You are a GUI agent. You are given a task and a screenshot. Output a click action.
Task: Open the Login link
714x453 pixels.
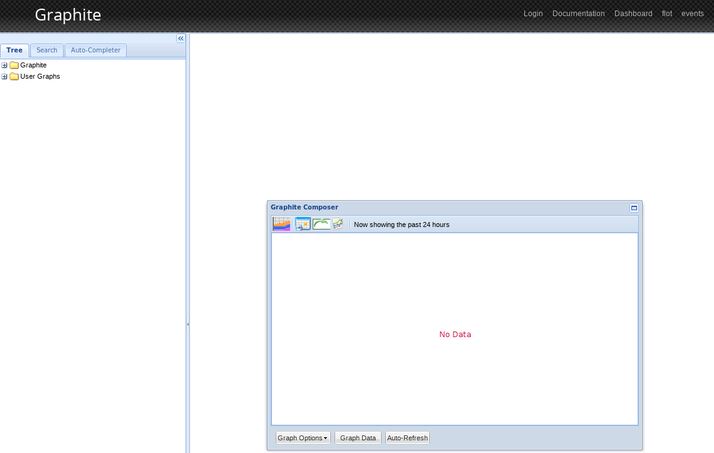coord(533,14)
